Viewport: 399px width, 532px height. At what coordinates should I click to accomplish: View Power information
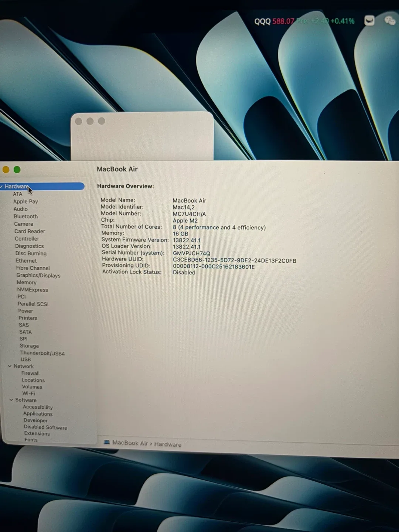pyautogui.click(x=25, y=311)
